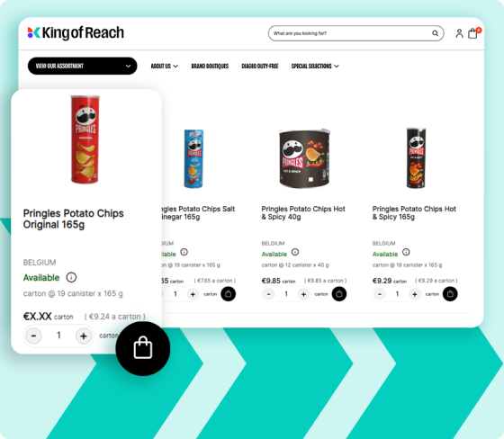The image size is (504, 439).
Task: Show availability info for Pringles Original
Action: pos(71,277)
